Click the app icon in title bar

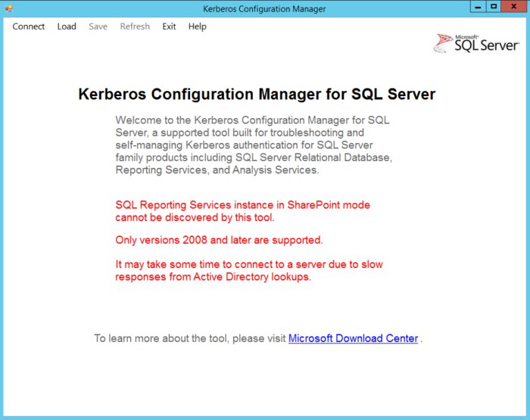click(x=9, y=8)
